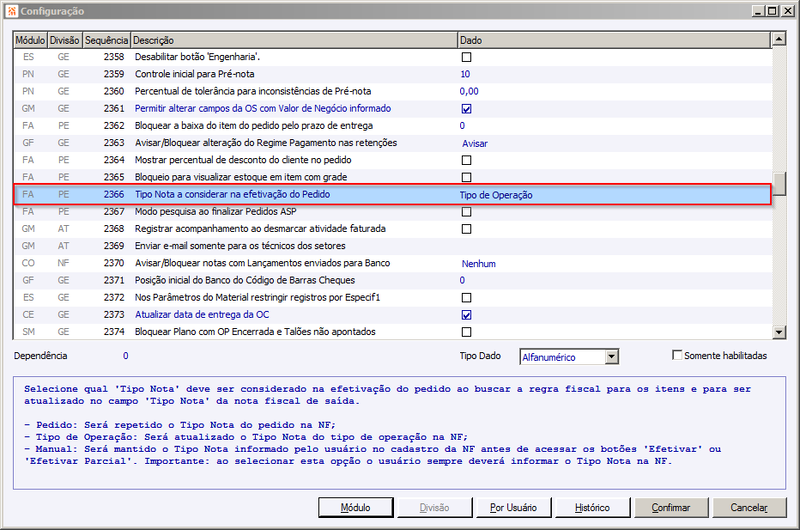
Task: Select row 'Tipo Nota a considerar na efetivação do Pedido'
Action: 392,194
